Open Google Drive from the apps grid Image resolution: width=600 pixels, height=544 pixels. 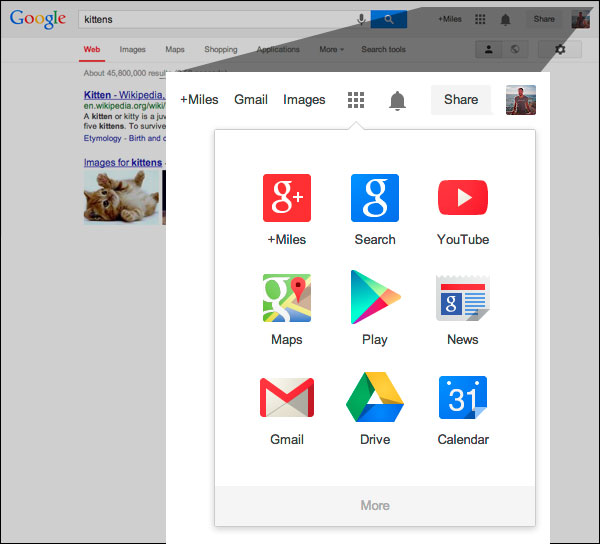pos(374,398)
